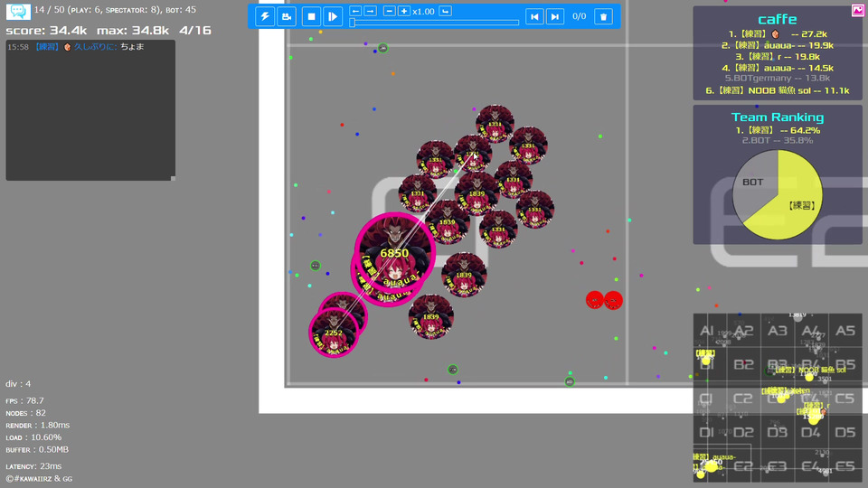Click the Team Ranking title
Image resolution: width=868 pixels, height=488 pixels.
point(778,117)
